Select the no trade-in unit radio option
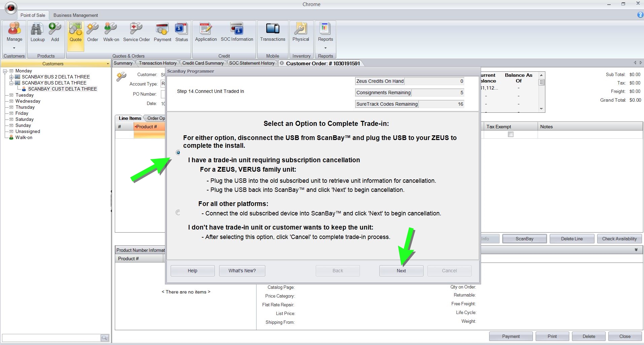The image size is (644, 345). [178, 212]
